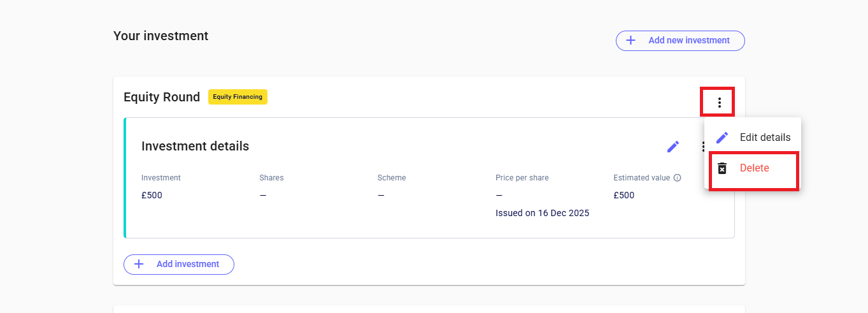The height and width of the screenshot is (313, 868).
Task: Click plus icon in "Add new investment"
Action: (x=631, y=40)
